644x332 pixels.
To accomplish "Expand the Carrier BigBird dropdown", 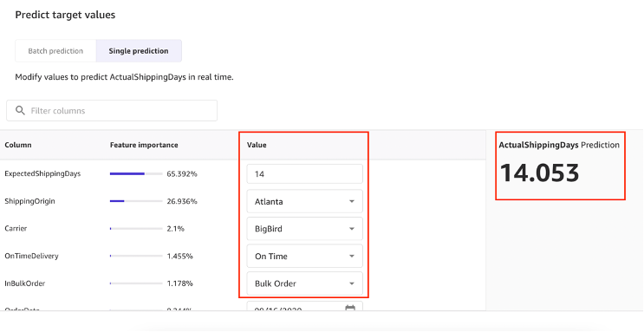I will [x=305, y=229].
